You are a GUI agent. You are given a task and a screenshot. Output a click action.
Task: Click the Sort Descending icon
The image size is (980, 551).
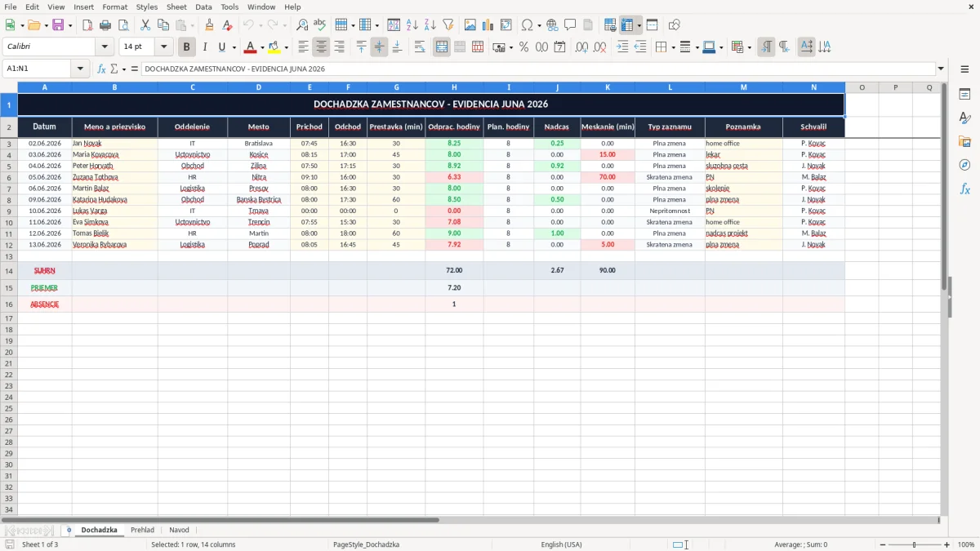click(430, 25)
